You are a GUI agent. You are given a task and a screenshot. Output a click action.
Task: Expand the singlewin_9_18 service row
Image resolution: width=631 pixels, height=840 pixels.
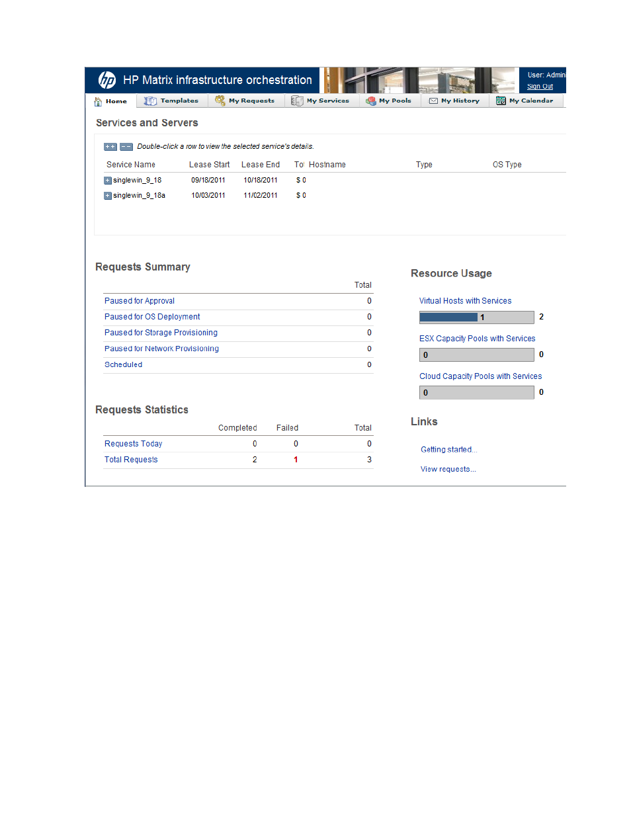[x=107, y=181]
